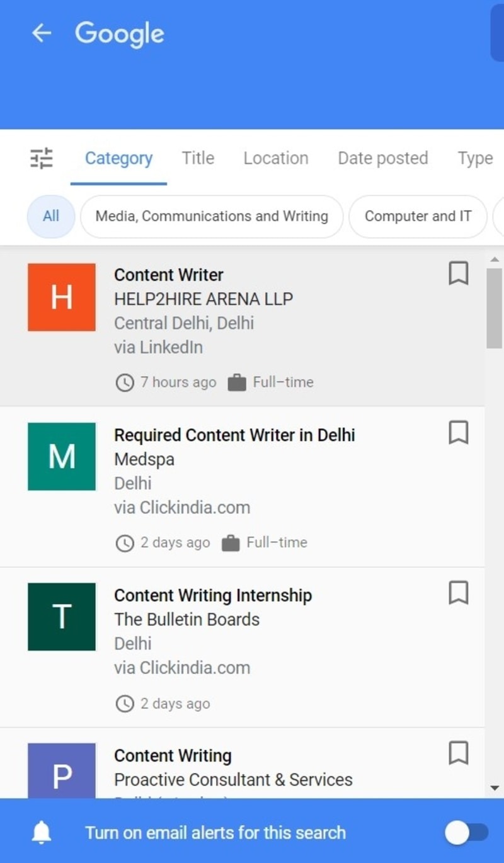Bookmark the Content Writer job at HELP2HIRE
Image resolution: width=504 pixels, height=863 pixels.
459,273
